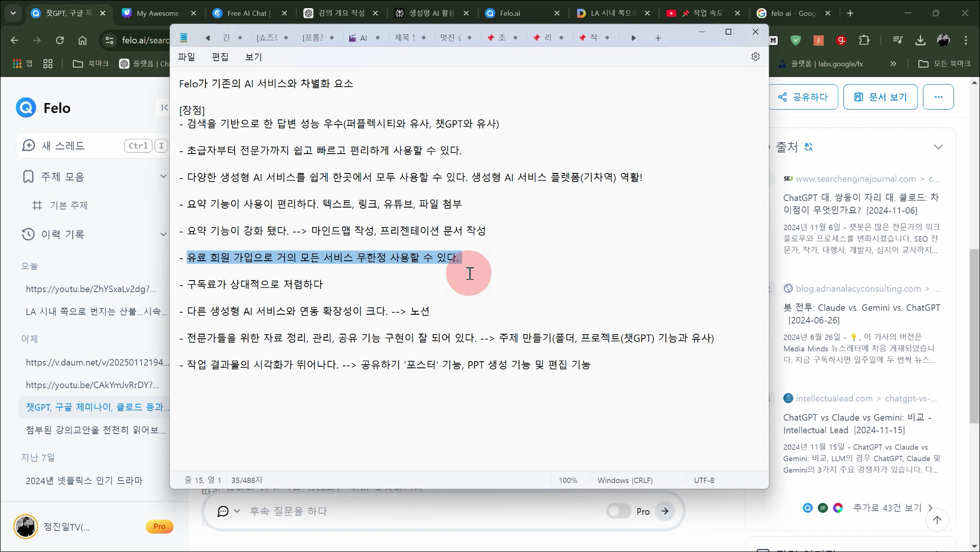980x552 pixels.
Task: Open Notepad settings gear icon
Action: pyautogui.click(x=755, y=57)
